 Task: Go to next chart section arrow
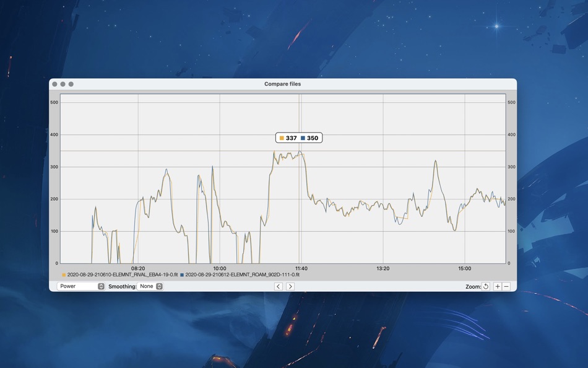(x=290, y=286)
